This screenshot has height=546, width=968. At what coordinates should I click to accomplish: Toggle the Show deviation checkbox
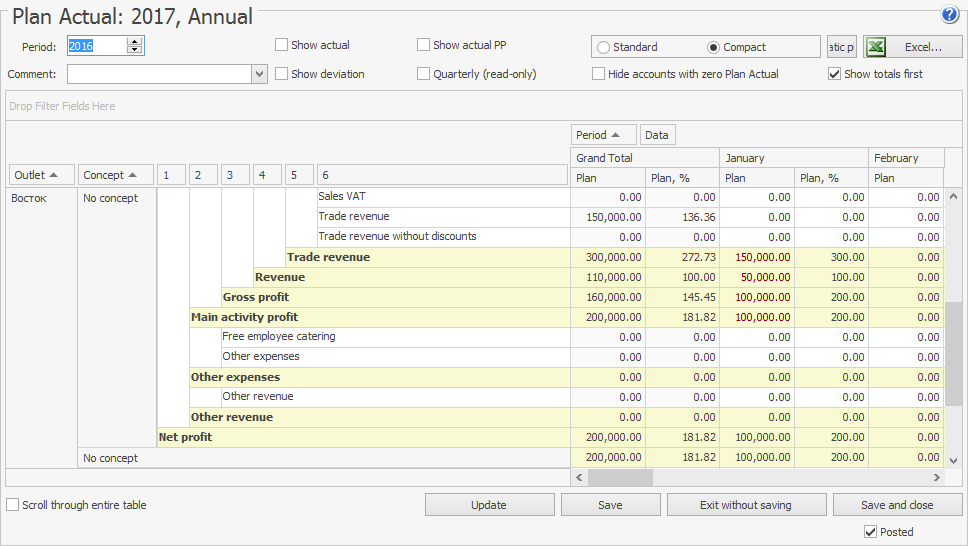[x=282, y=74]
